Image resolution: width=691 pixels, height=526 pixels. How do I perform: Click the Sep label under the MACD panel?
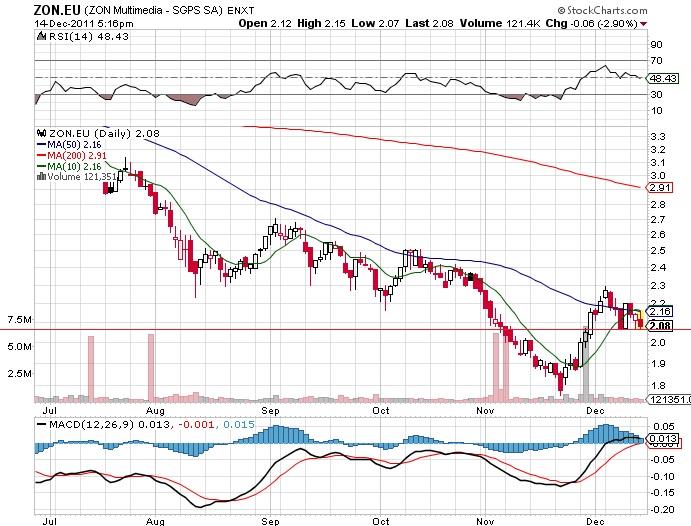(270, 521)
